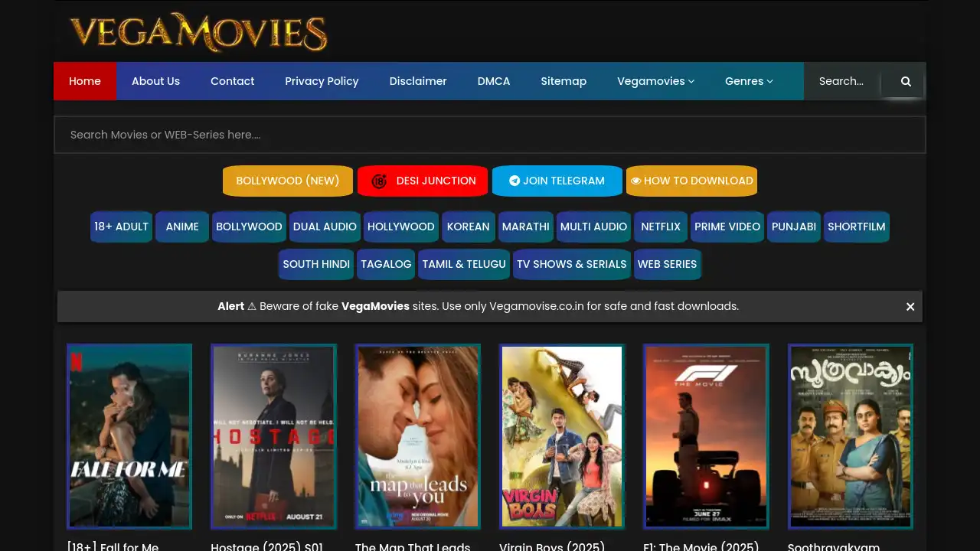Open the Hostage poster

tap(273, 436)
